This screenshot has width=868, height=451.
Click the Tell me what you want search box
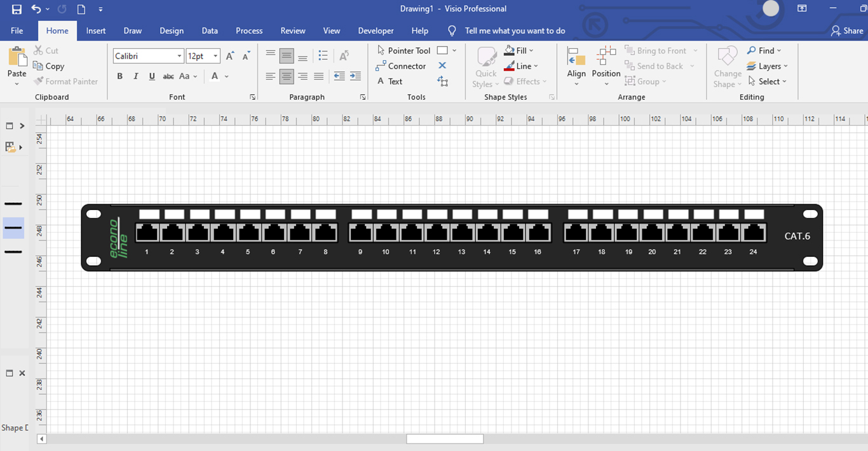(x=515, y=31)
